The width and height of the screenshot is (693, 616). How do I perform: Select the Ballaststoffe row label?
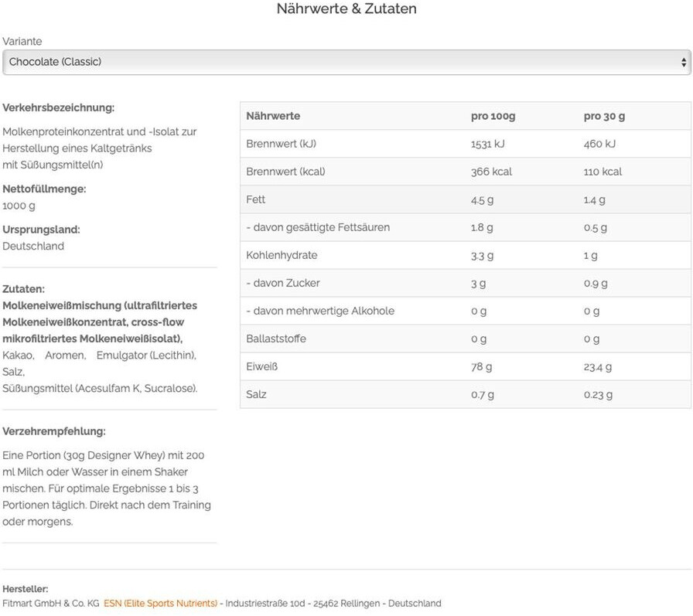(276, 339)
